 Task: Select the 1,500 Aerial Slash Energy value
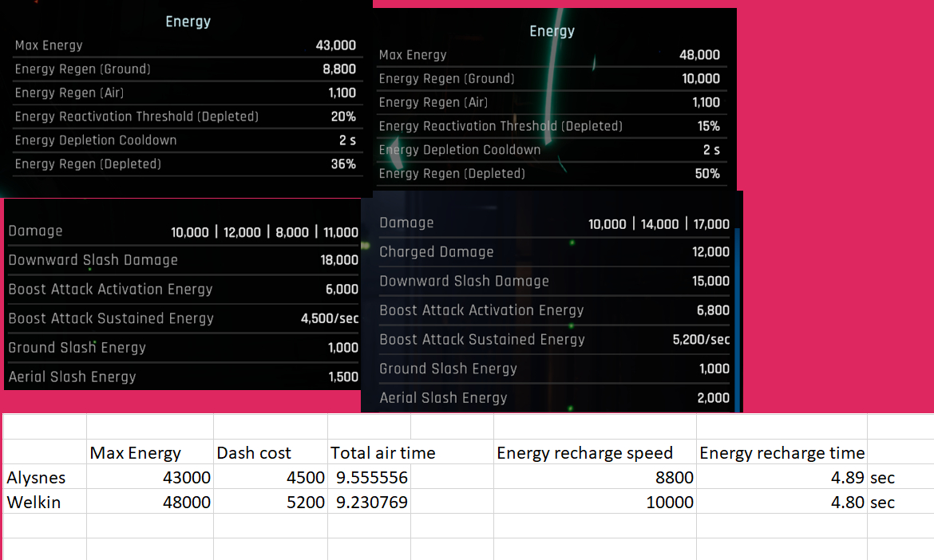click(x=343, y=377)
